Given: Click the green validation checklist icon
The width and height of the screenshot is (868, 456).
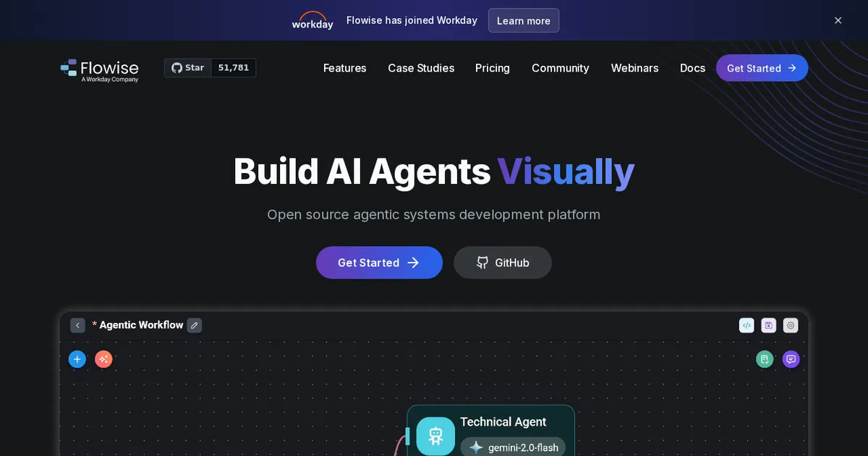Looking at the screenshot, I should (765, 359).
